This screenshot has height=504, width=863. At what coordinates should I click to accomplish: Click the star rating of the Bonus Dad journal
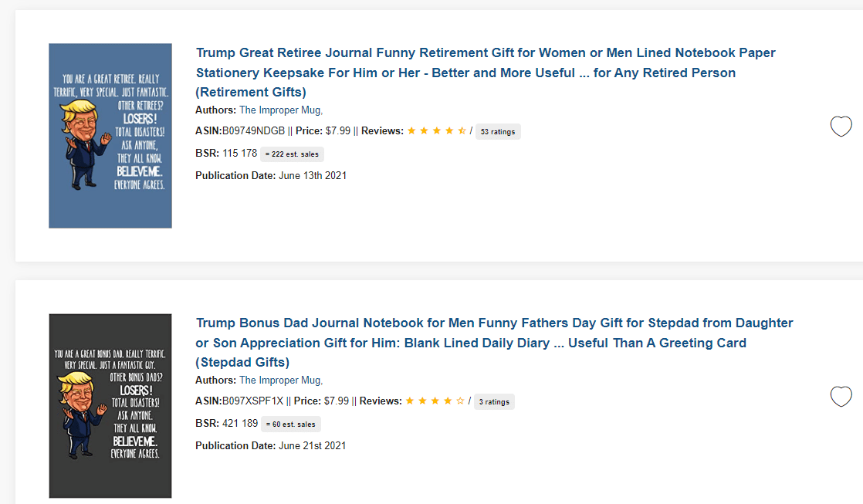[x=435, y=401]
